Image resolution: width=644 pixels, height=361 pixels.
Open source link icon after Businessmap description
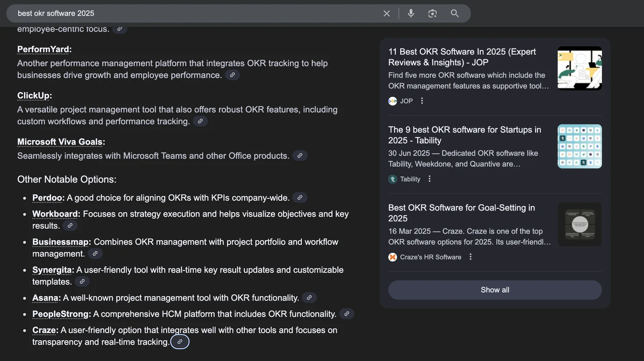tap(95, 254)
